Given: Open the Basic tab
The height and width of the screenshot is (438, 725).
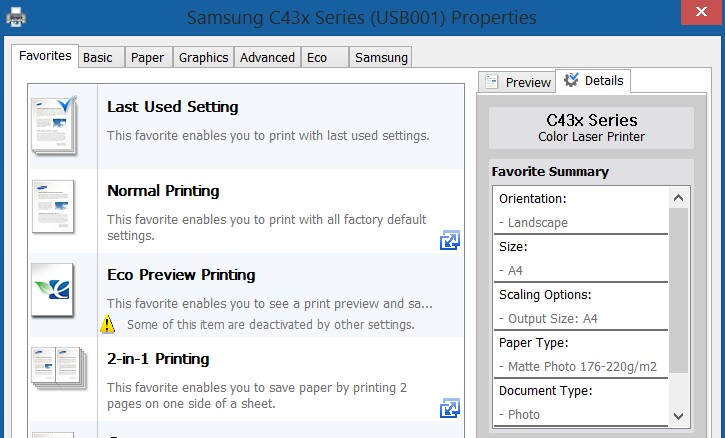Looking at the screenshot, I should pyautogui.click(x=102, y=57).
